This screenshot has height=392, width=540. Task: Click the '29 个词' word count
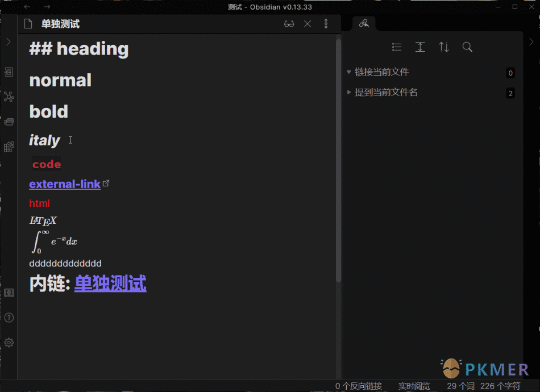click(460, 386)
